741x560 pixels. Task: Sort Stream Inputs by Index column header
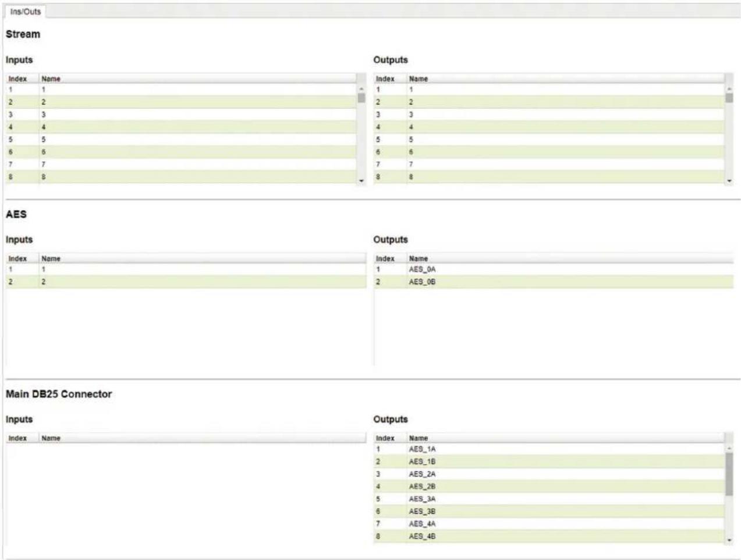click(22, 79)
